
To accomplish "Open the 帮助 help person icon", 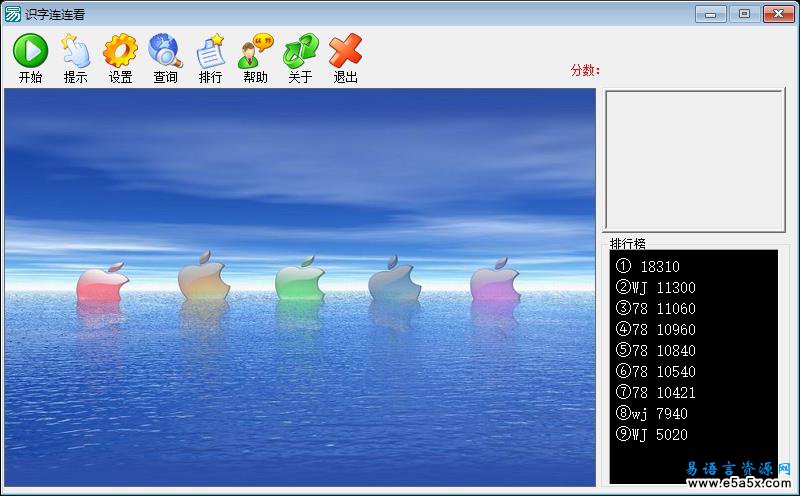I will [x=256, y=51].
